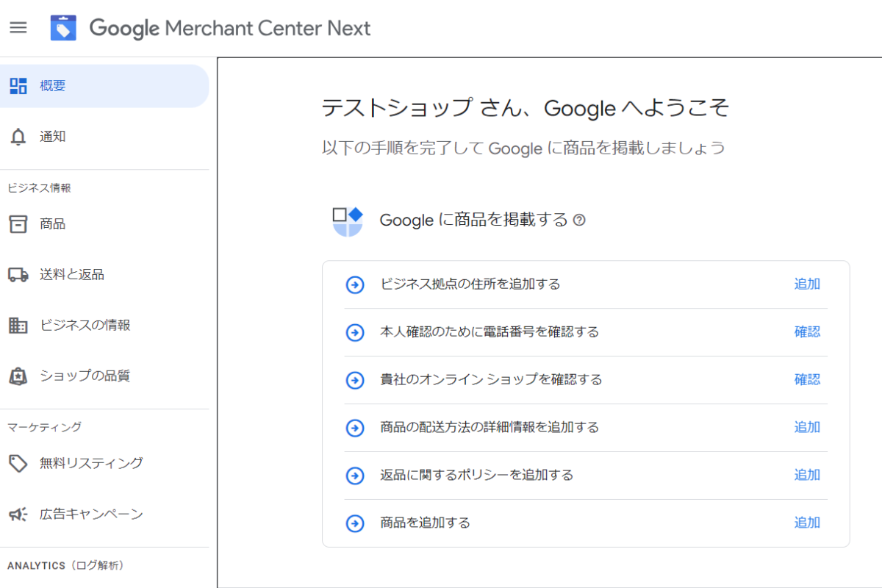882x588 pixels.
Task: Click the help icon beside Google に商品を掲載する
Action: coord(579,220)
